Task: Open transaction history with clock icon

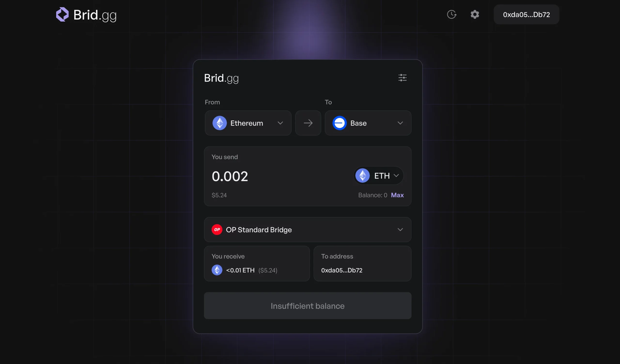Action: point(452,14)
